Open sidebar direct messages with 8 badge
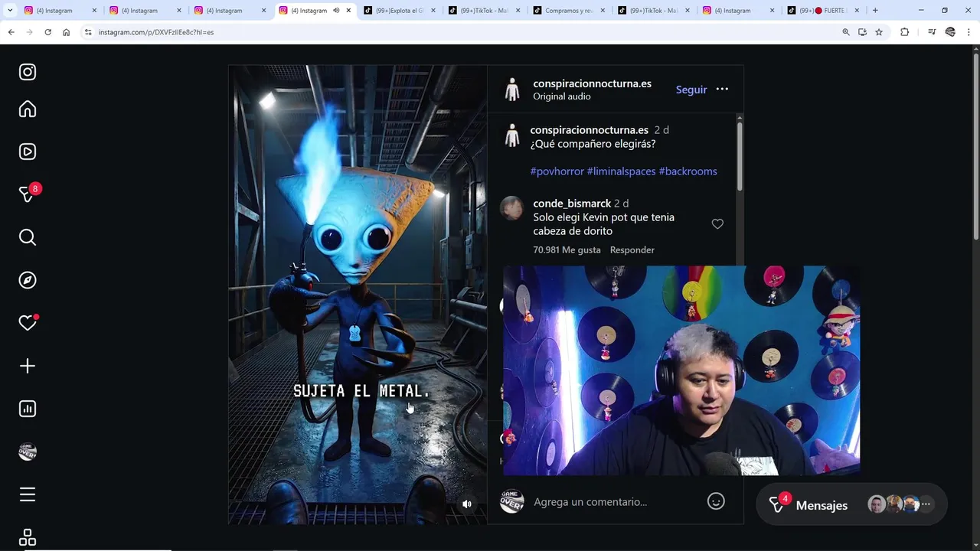980x551 pixels. point(28,194)
